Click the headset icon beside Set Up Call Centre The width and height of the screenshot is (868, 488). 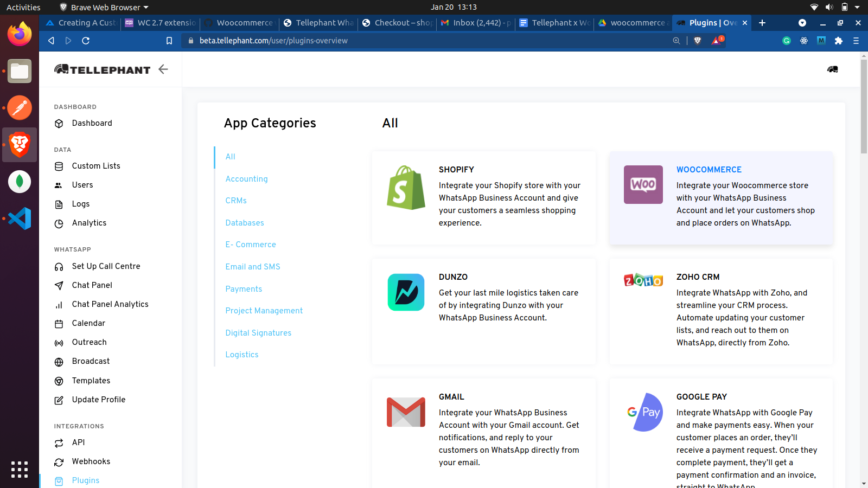(x=59, y=267)
